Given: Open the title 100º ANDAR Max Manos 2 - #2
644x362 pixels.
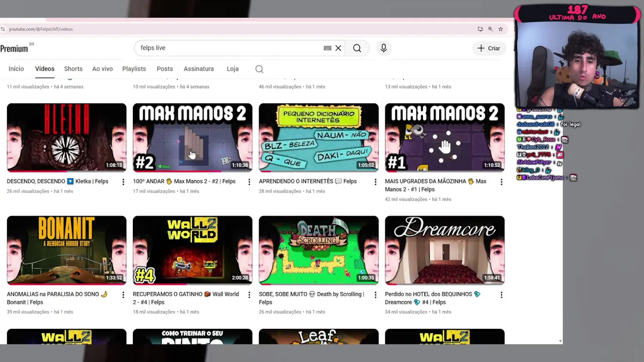Looking at the screenshot, I should tap(184, 182).
